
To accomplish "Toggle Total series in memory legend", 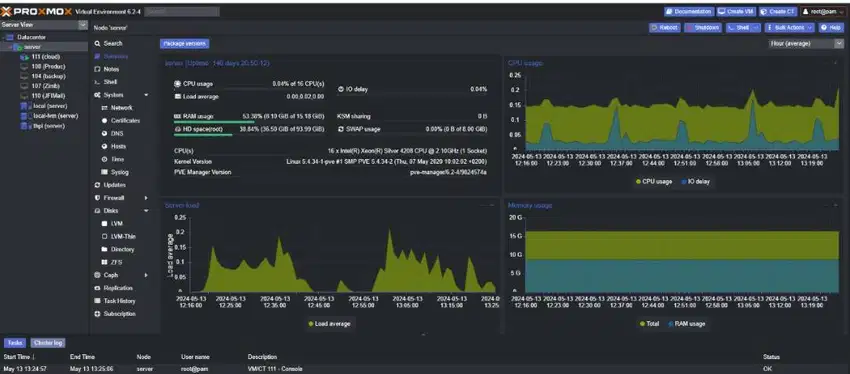I will pos(649,324).
